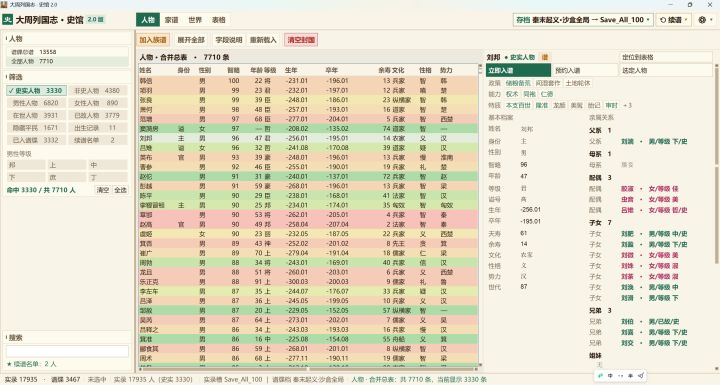The image size is (720, 385).
Task: Sort table by 生年 column header
Action: (x=291, y=70)
